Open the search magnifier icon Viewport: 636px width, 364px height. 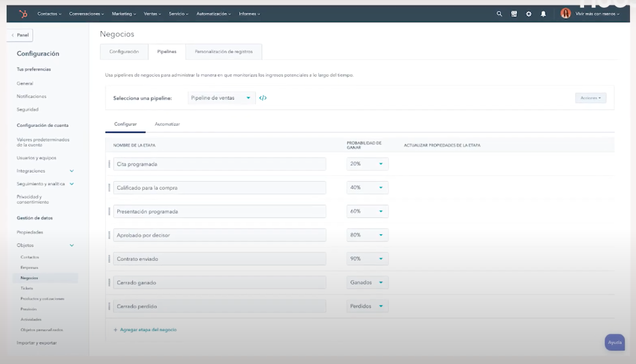coord(499,14)
